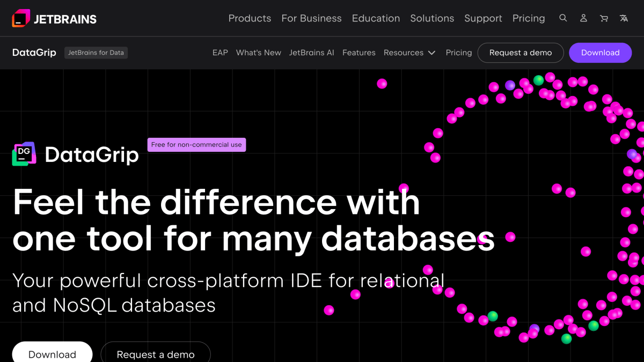The width and height of the screenshot is (644, 362).
Task: Open the What's New page
Action: (259, 53)
